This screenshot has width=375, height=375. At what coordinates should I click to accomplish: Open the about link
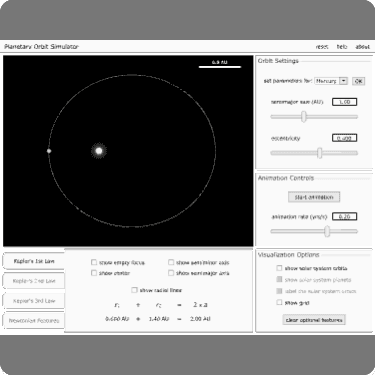click(x=362, y=47)
